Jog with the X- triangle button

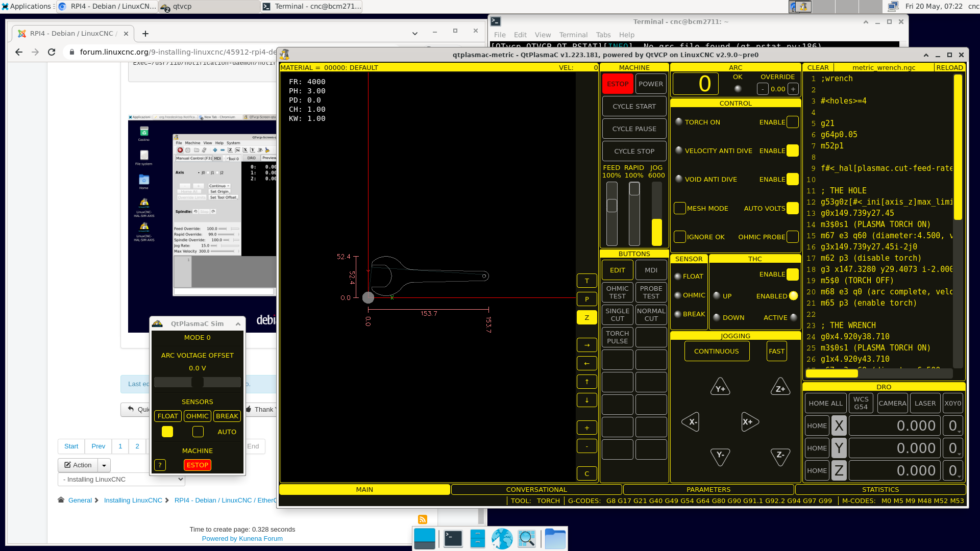(x=691, y=422)
